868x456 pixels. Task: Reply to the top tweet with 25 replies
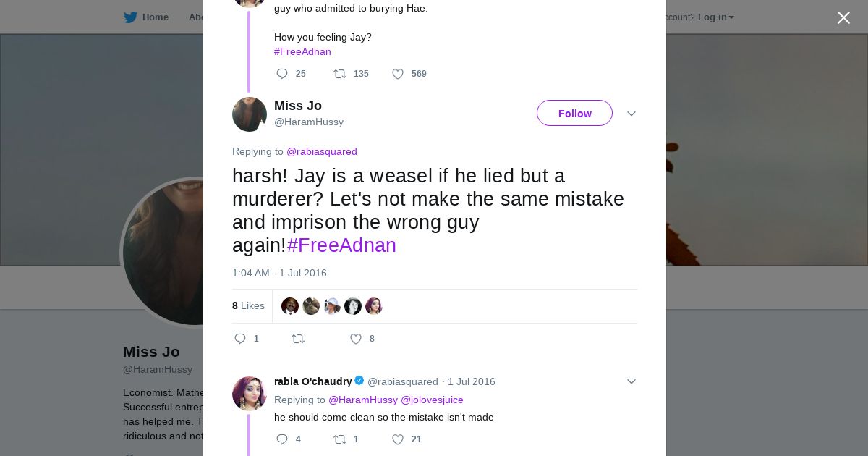pos(282,74)
